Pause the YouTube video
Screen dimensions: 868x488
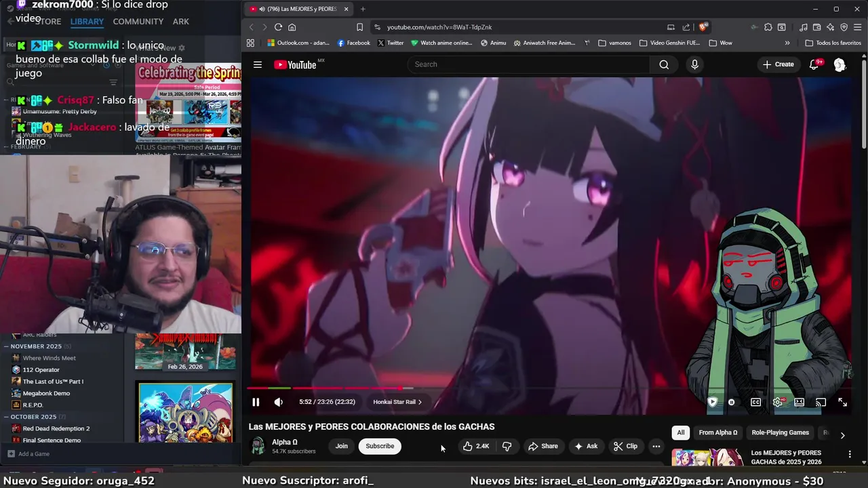[256, 402]
